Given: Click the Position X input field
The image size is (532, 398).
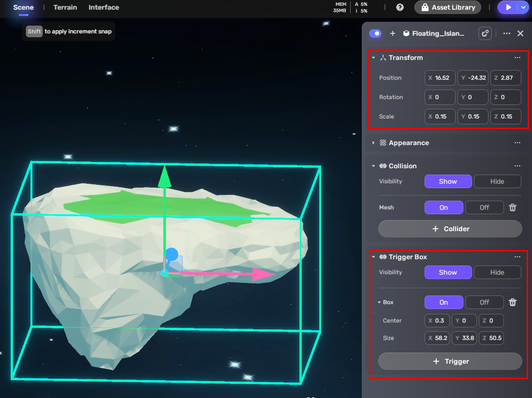Looking at the screenshot, I should (x=441, y=78).
